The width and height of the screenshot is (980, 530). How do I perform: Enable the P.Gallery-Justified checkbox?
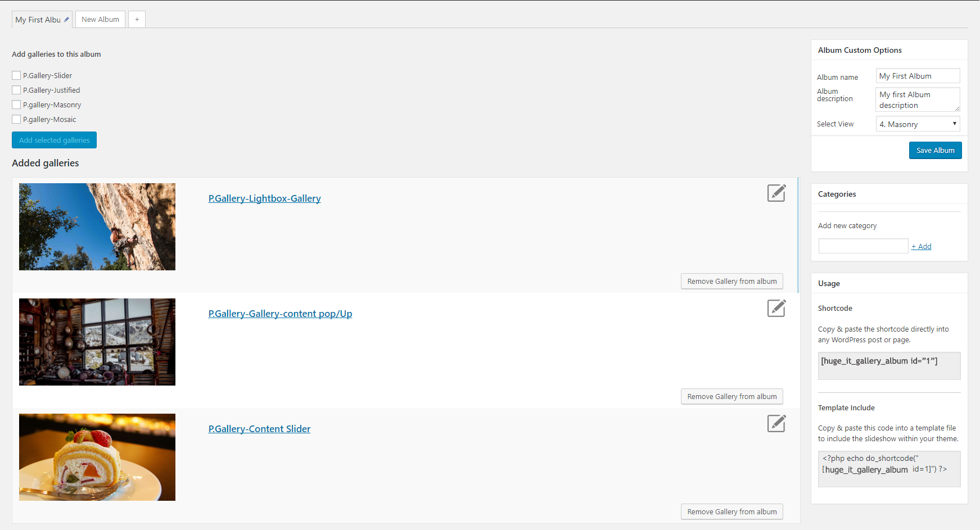click(x=16, y=90)
